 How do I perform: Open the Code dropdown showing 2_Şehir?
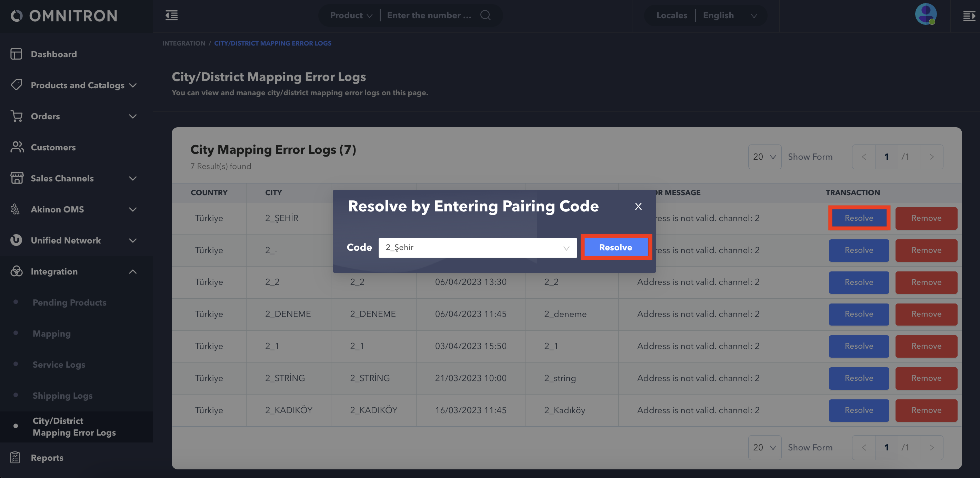click(x=478, y=248)
